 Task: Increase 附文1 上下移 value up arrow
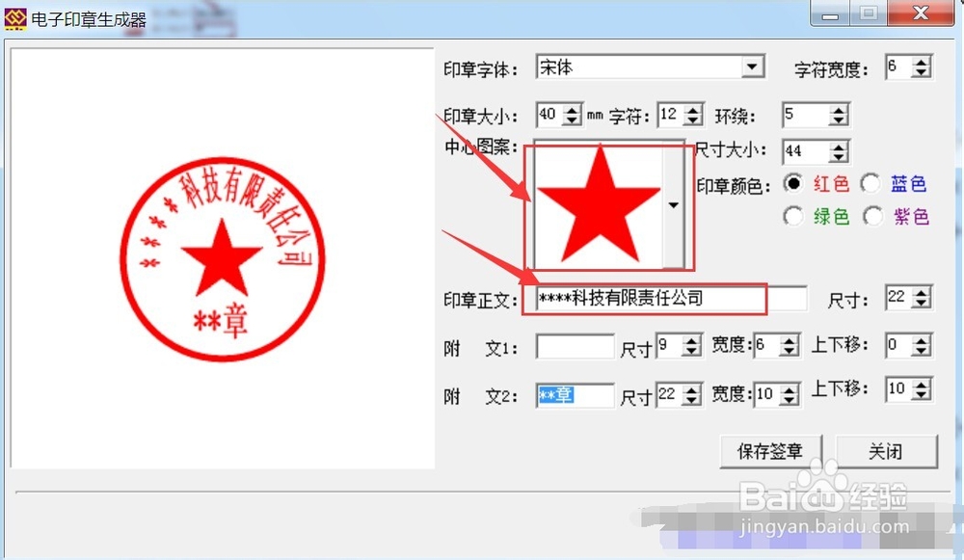click(x=921, y=340)
